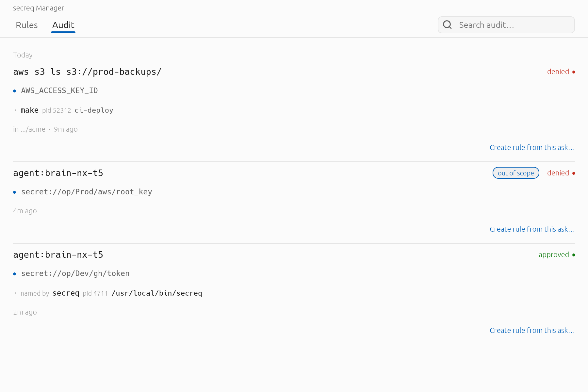Select the Audit tab
The image size is (588, 392).
coord(63,25)
